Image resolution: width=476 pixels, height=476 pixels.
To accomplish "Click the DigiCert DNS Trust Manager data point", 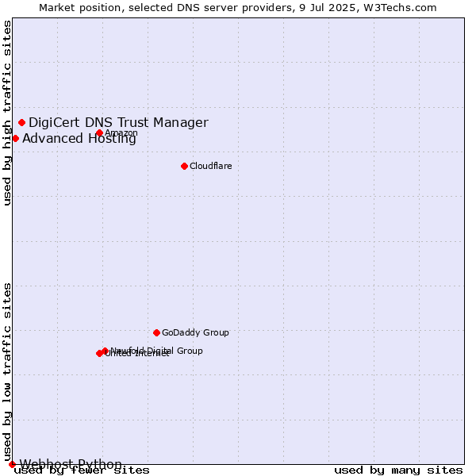I will [x=22, y=123].
